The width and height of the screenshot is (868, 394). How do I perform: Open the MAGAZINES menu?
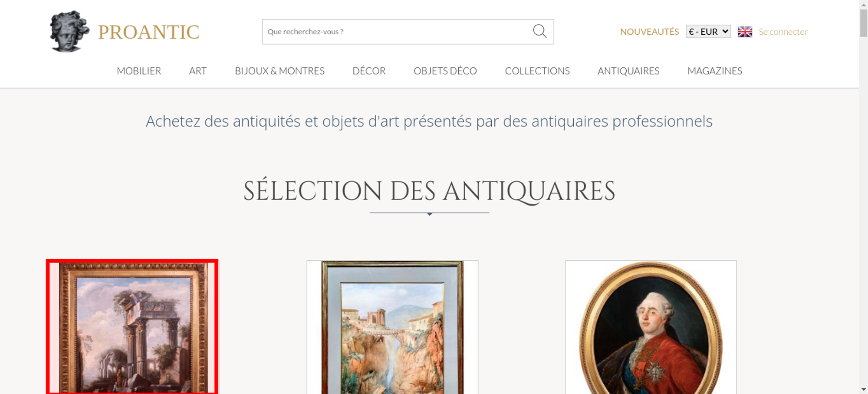pos(715,71)
